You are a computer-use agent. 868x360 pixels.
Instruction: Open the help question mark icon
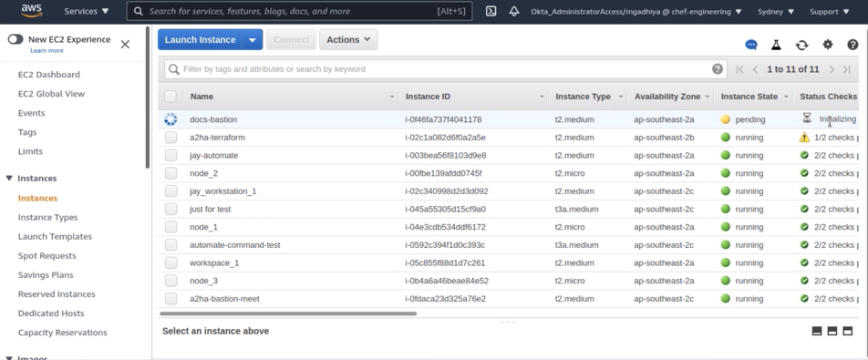tap(852, 45)
